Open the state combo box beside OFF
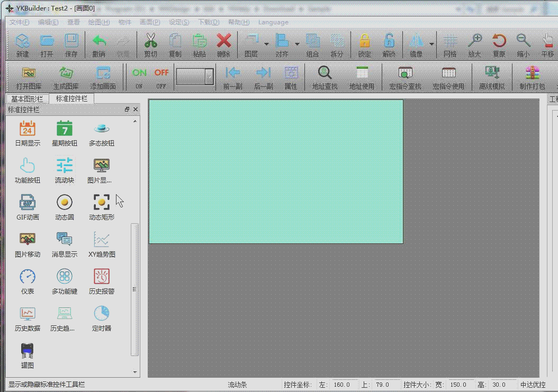 coord(209,77)
